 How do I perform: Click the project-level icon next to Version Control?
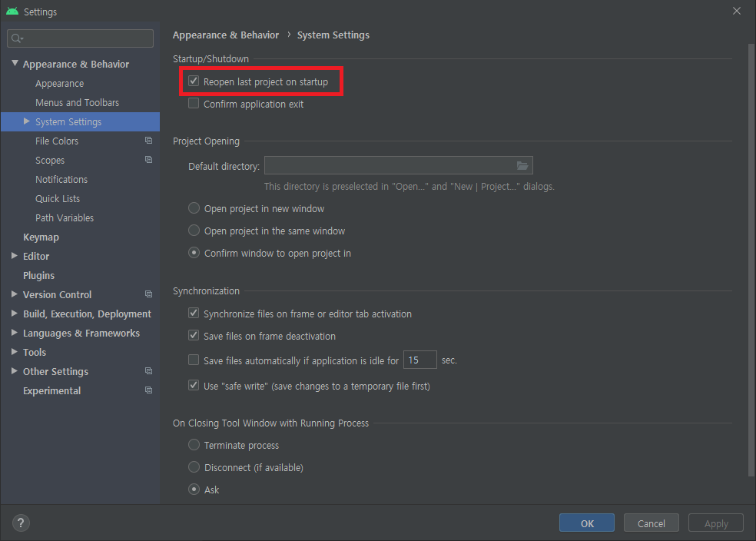point(149,294)
